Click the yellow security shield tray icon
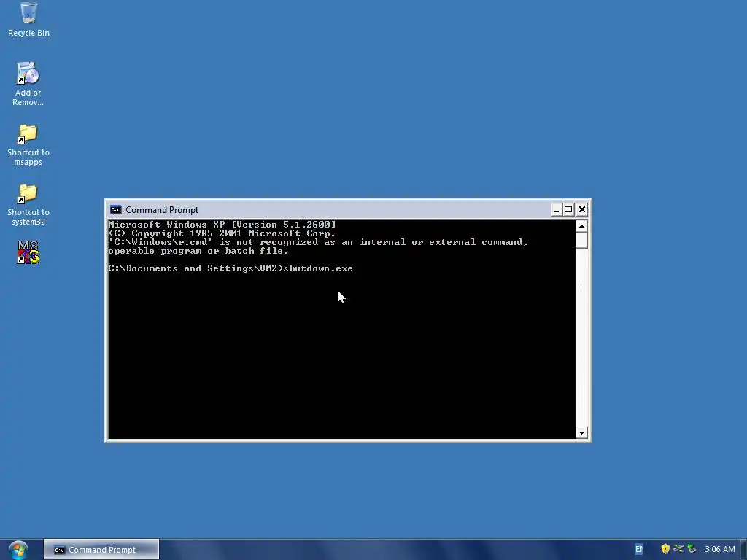Viewport: 747px width, 560px height. (x=665, y=549)
